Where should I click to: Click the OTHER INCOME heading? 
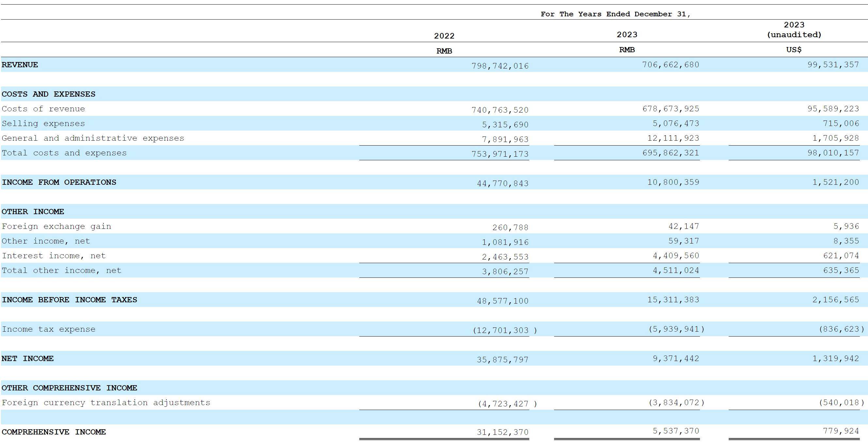pos(33,212)
